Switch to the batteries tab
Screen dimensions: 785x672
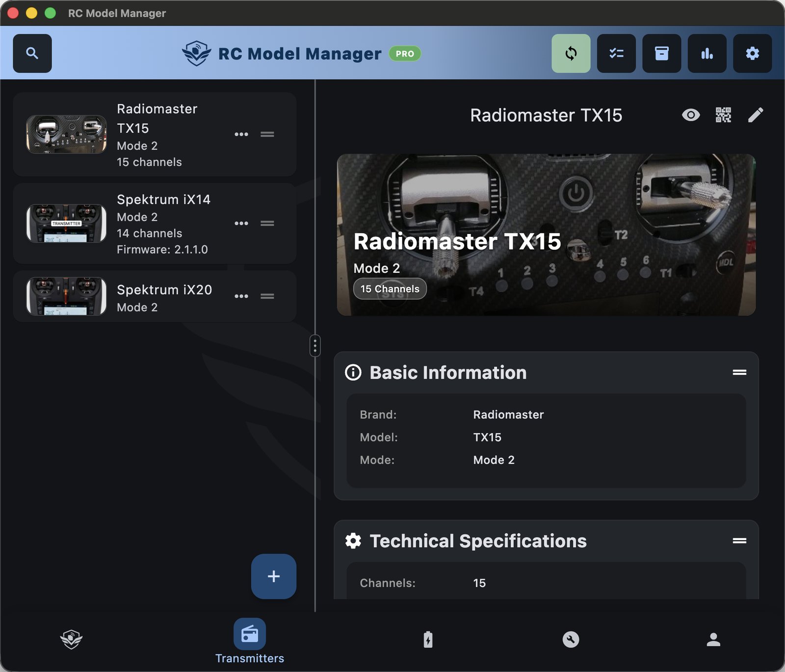pyautogui.click(x=428, y=640)
